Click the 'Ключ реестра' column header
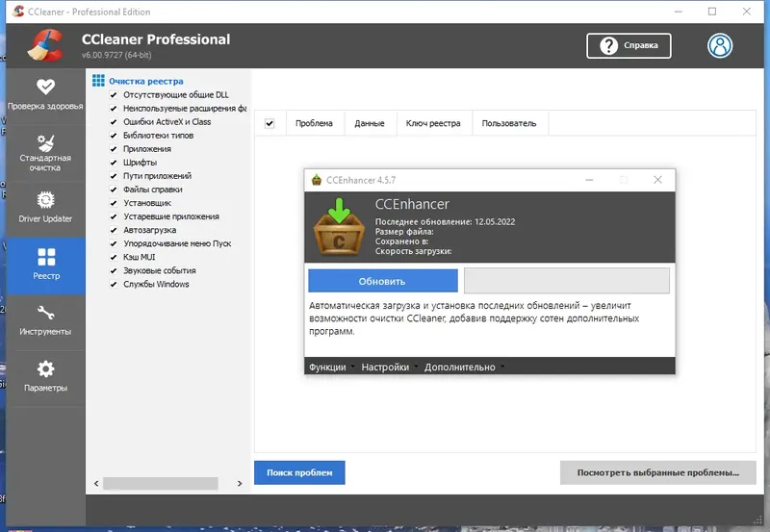The image size is (770, 532). 433,123
